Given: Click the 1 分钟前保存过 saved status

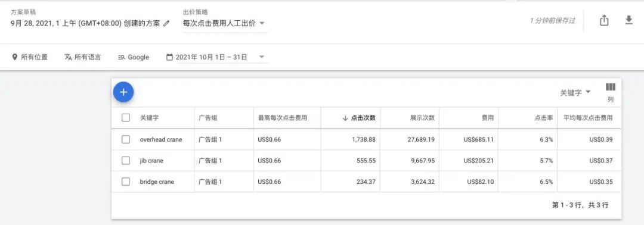Looking at the screenshot, I should tap(552, 20).
